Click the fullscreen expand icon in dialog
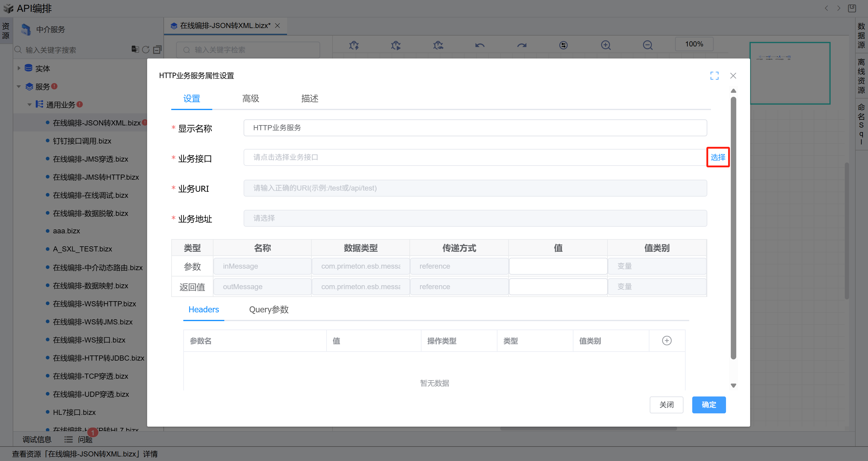This screenshot has width=868, height=461. tap(714, 75)
